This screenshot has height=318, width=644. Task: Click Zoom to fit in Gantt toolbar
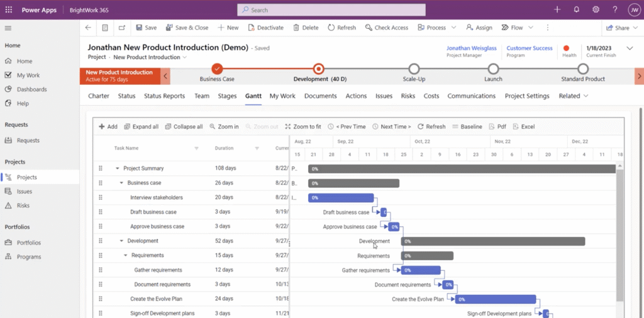[303, 126]
